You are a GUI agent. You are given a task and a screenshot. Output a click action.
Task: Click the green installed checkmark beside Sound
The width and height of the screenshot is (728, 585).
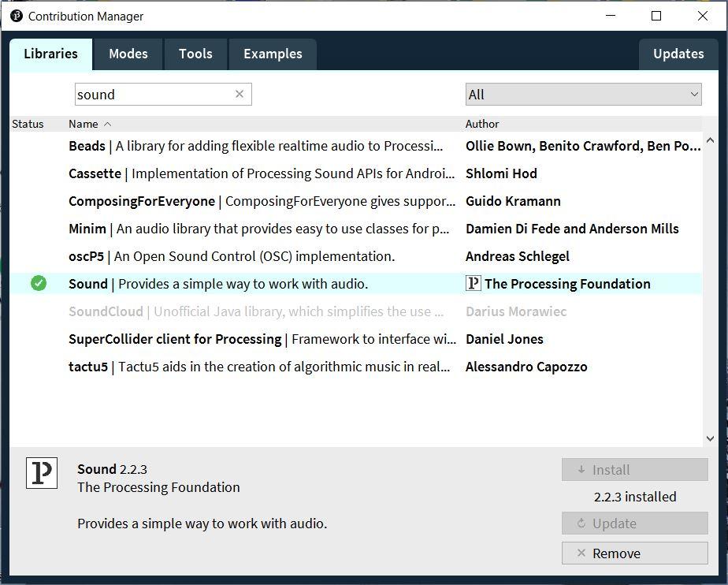(39, 283)
